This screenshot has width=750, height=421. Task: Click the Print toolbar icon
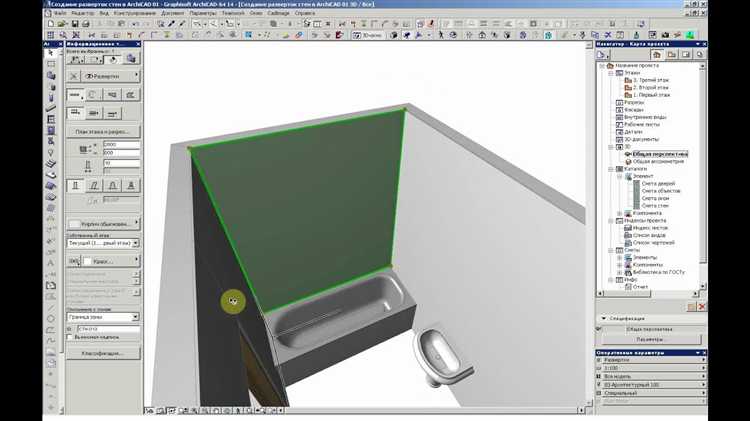86,23
